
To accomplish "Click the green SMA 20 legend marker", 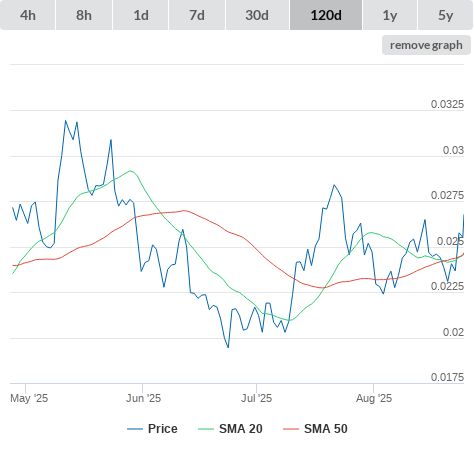I will [x=206, y=429].
